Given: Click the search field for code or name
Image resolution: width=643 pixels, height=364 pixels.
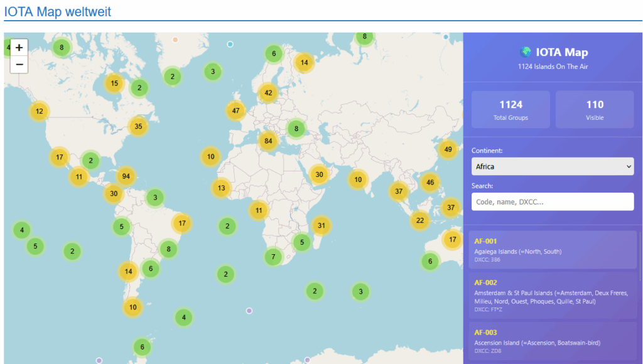Looking at the screenshot, I should pyautogui.click(x=552, y=201).
